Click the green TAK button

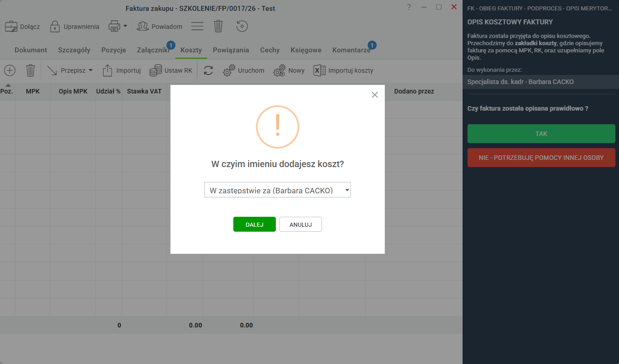click(541, 134)
